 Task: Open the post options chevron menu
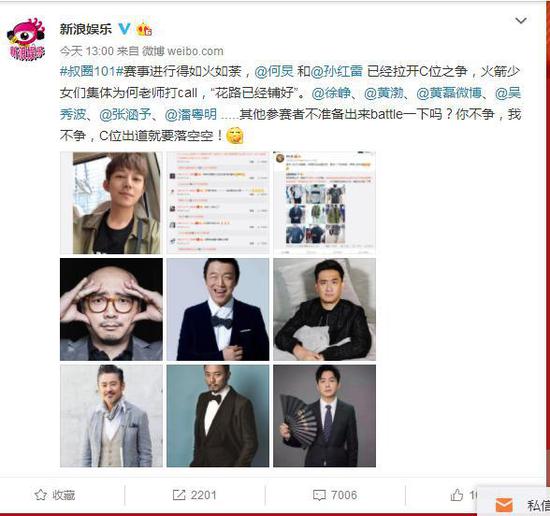coord(521,21)
